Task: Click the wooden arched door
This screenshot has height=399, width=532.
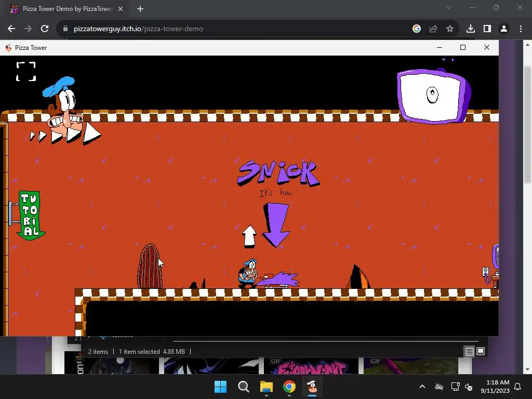Action: (150, 267)
